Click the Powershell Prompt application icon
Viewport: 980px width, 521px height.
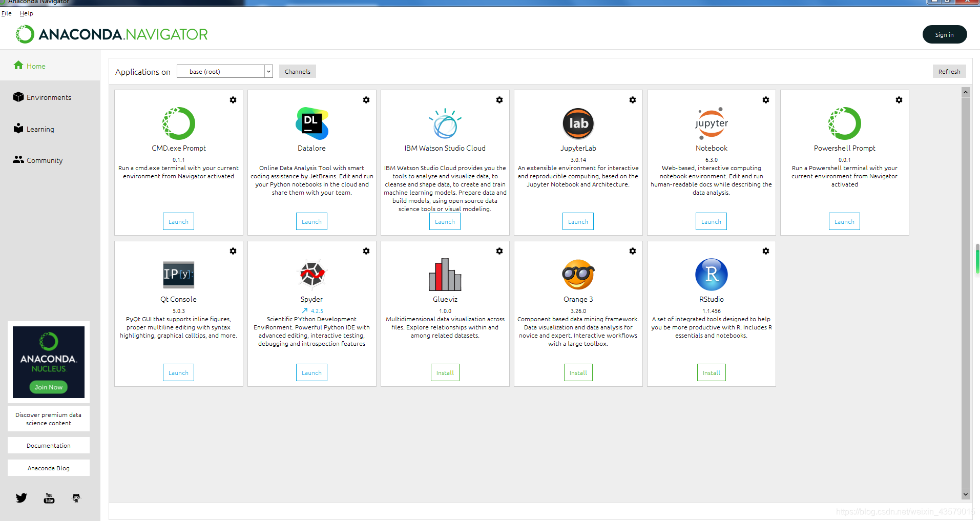tap(845, 123)
